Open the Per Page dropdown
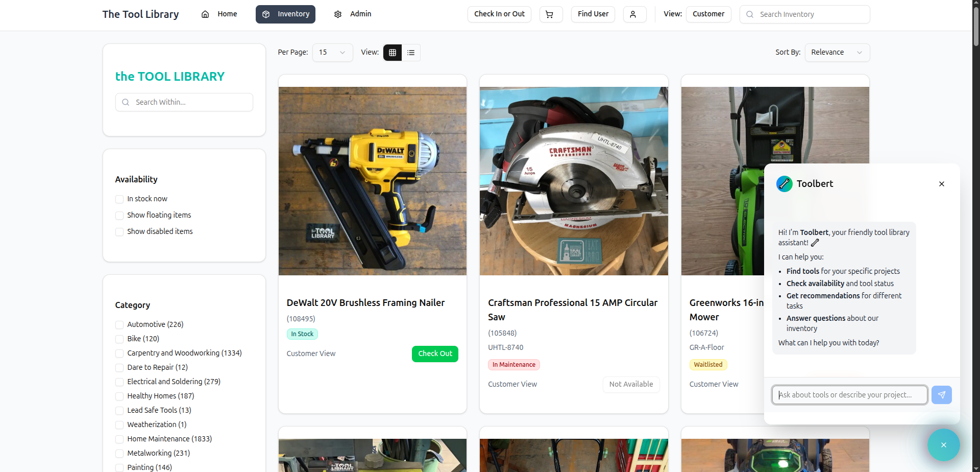Image resolution: width=980 pixels, height=472 pixels. (x=332, y=53)
